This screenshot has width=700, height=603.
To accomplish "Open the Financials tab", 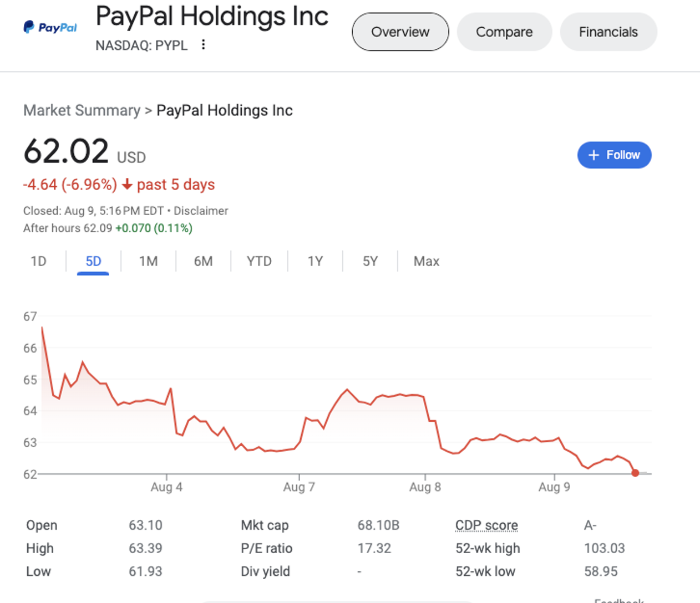I will (608, 32).
